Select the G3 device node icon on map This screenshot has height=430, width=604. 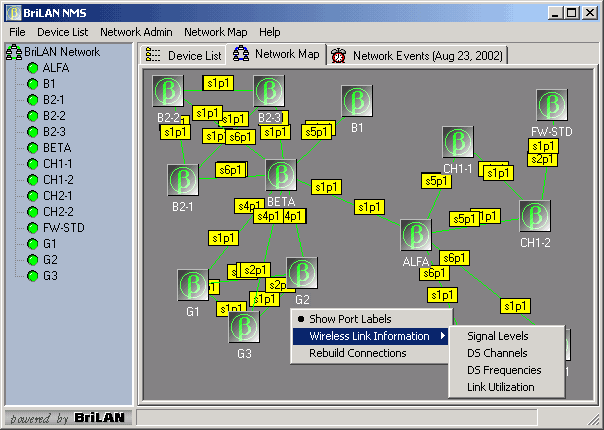point(244,327)
